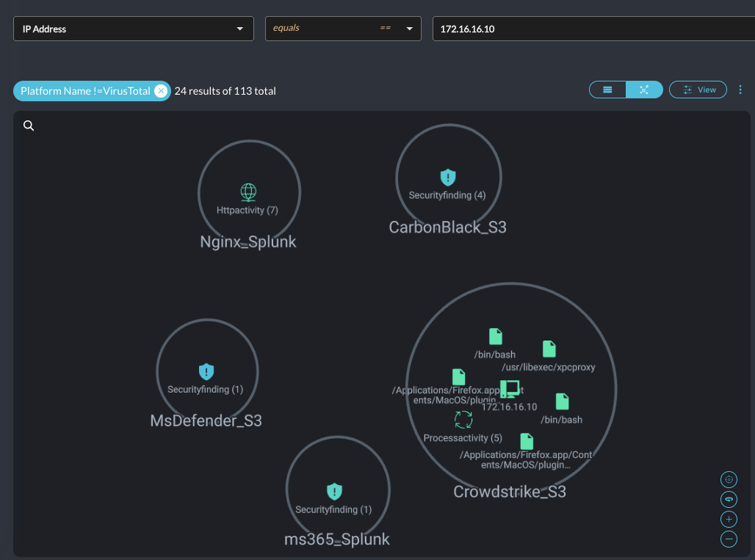Select the top /bin/bash file icon
This screenshot has height=560, width=755.
pos(496,336)
